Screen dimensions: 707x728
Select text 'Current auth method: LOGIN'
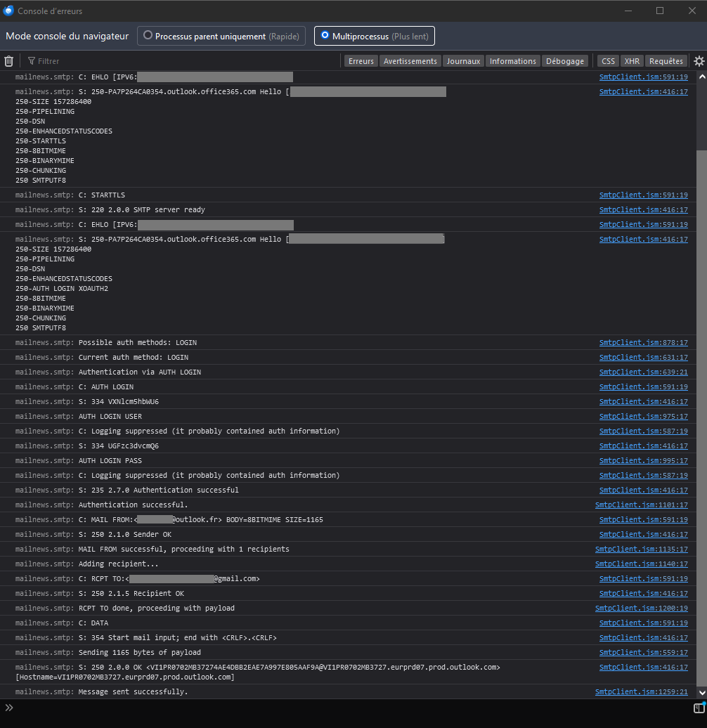134,358
